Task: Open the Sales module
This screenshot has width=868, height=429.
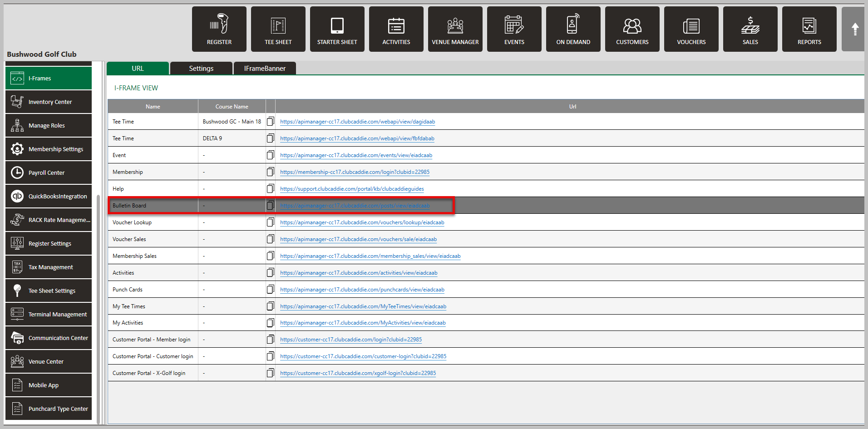Action: pyautogui.click(x=750, y=29)
